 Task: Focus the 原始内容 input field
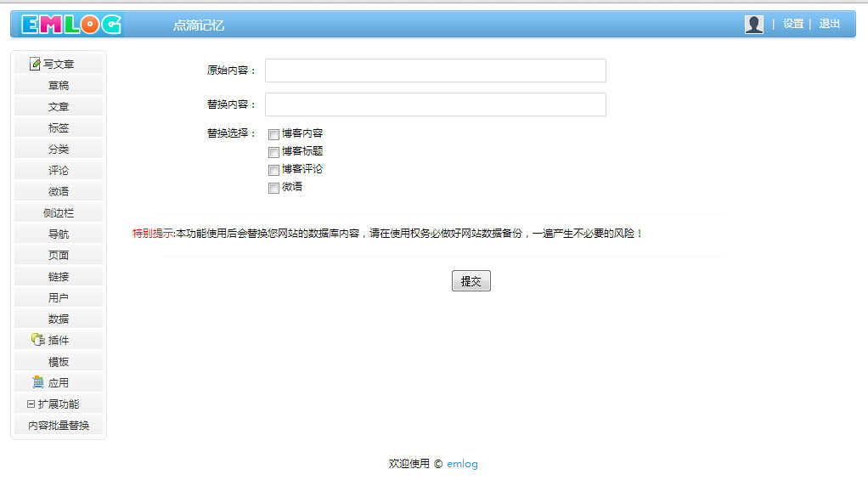(435, 71)
